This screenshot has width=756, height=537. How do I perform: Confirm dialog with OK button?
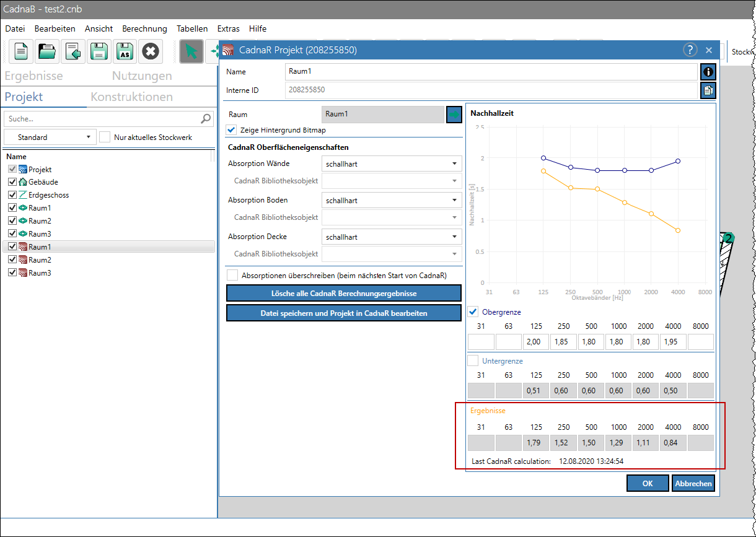pyautogui.click(x=648, y=484)
